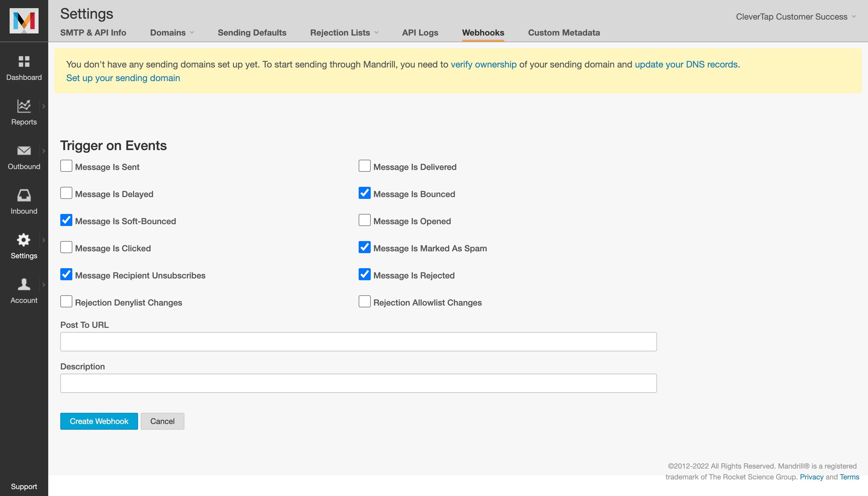Follow the Set up your sending domain link

123,78
